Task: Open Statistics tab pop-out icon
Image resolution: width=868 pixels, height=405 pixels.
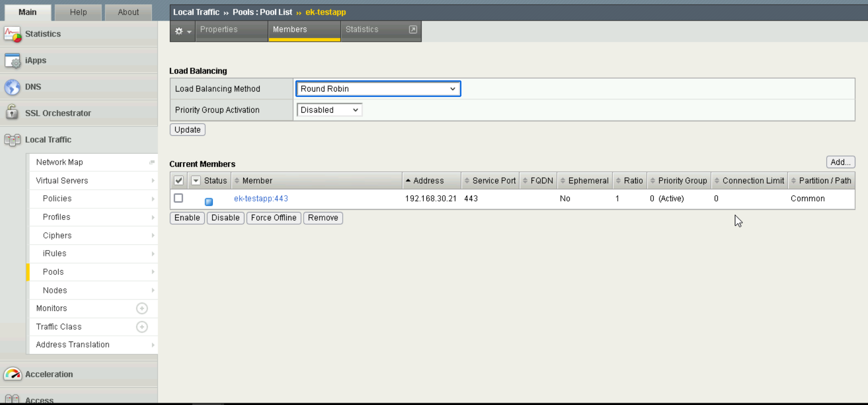Action: [x=413, y=30]
